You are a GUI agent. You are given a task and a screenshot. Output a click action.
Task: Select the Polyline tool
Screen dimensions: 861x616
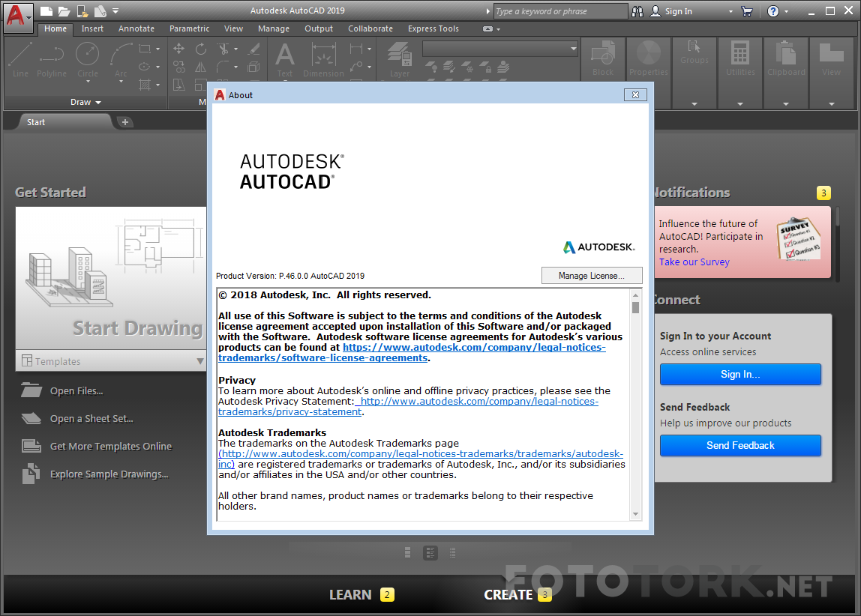[52, 60]
